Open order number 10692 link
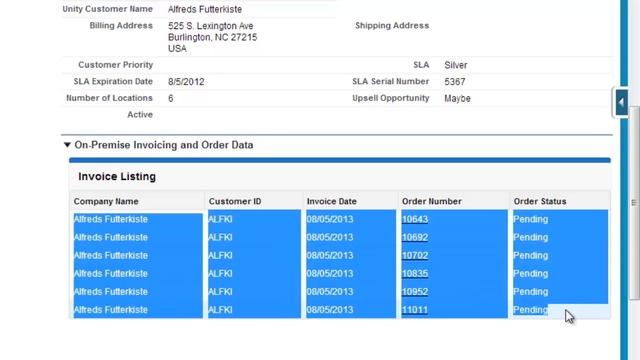The image size is (640, 360). tap(415, 237)
